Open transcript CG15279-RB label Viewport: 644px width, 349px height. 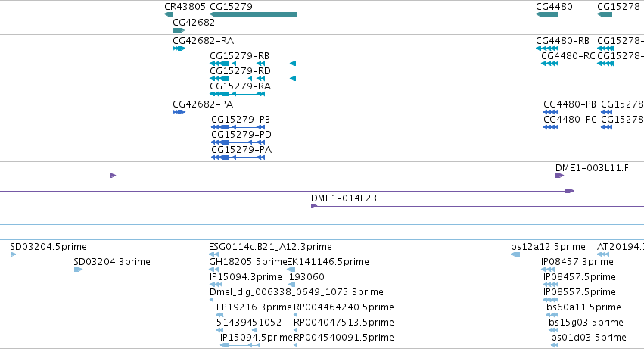(x=239, y=56)
